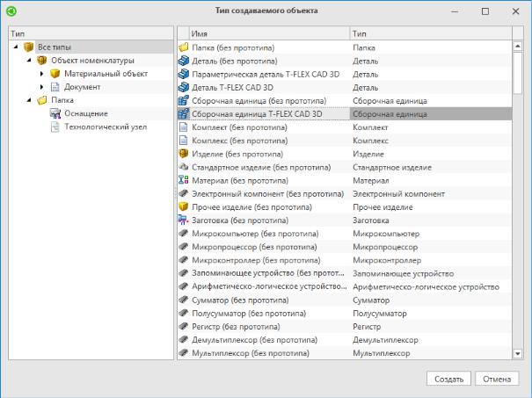Click the Тип header of tree panel
Screen dimensions: 532x398
[91, 33]
